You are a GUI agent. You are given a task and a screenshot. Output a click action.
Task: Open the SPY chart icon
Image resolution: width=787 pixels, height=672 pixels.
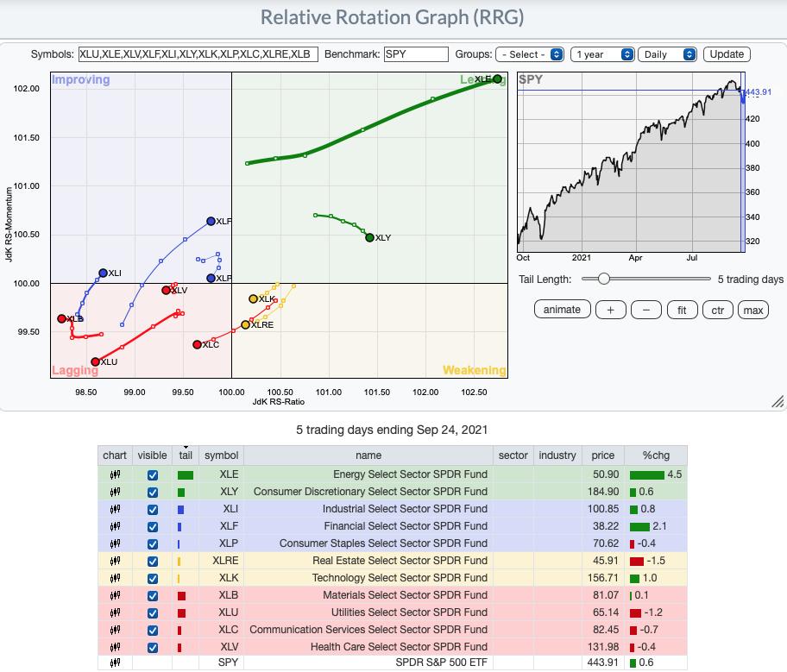click(115, 663)
